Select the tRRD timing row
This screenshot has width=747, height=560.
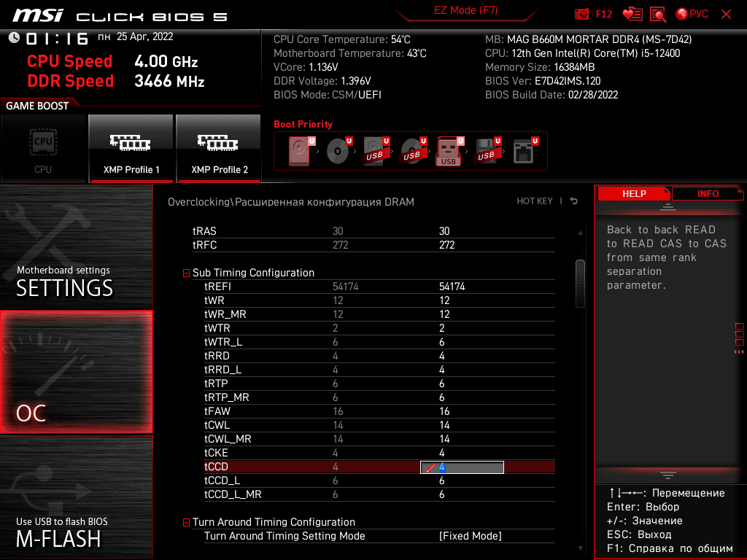click(379, 356)
